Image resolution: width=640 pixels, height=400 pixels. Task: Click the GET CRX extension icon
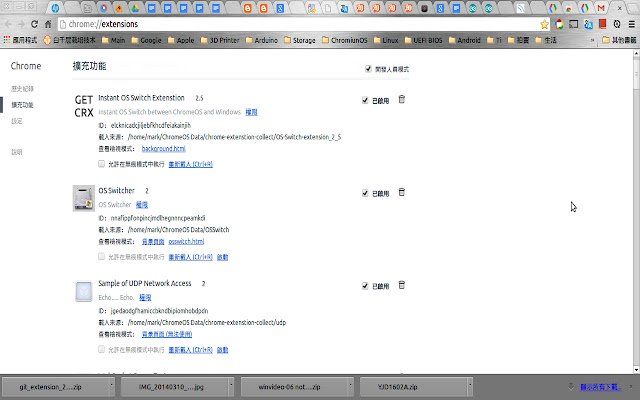pyautogui.click(x=84, y=106)
